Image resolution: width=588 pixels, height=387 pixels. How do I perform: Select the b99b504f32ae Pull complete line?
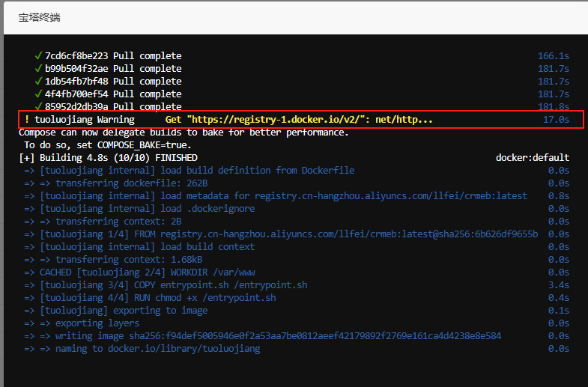click(113, 69)
